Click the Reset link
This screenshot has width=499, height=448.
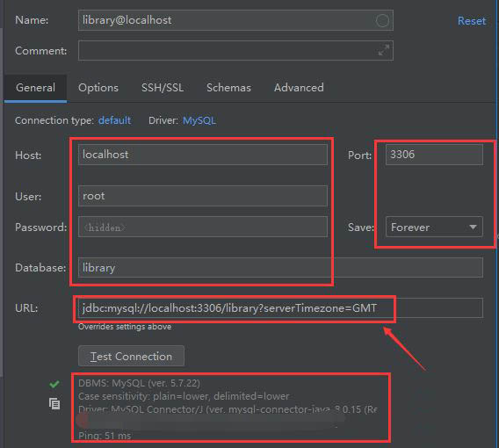click(x=472, y=21)
